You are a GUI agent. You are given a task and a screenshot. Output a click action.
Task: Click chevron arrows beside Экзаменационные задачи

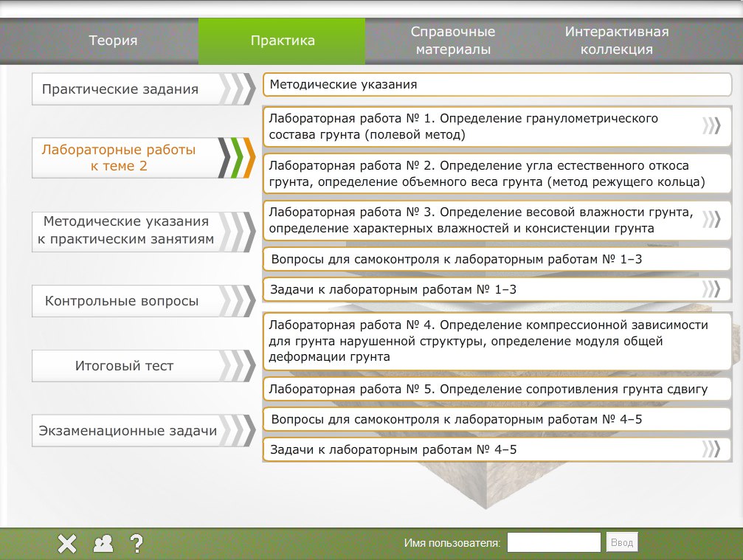[x=237, y=431]
